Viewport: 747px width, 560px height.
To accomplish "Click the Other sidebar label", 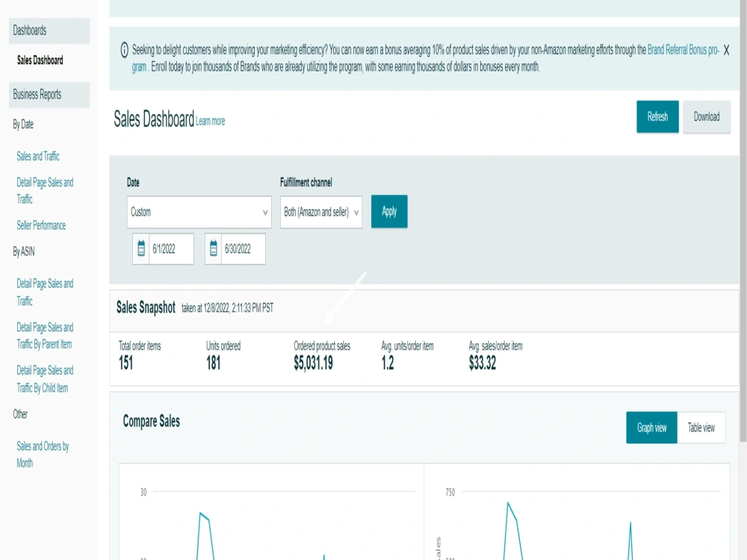I will 20,414.
